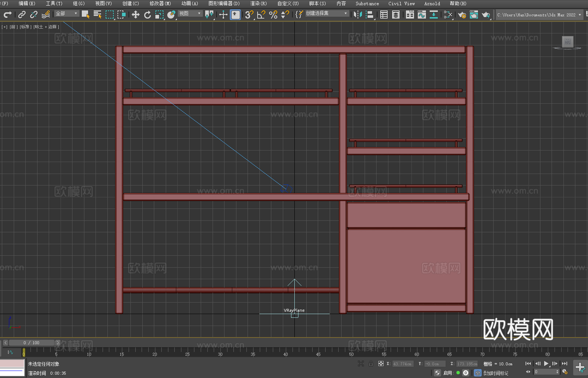Toggle Absolute/Offset transform type-in icon
The image size is (588, 378).
(381, 364)
